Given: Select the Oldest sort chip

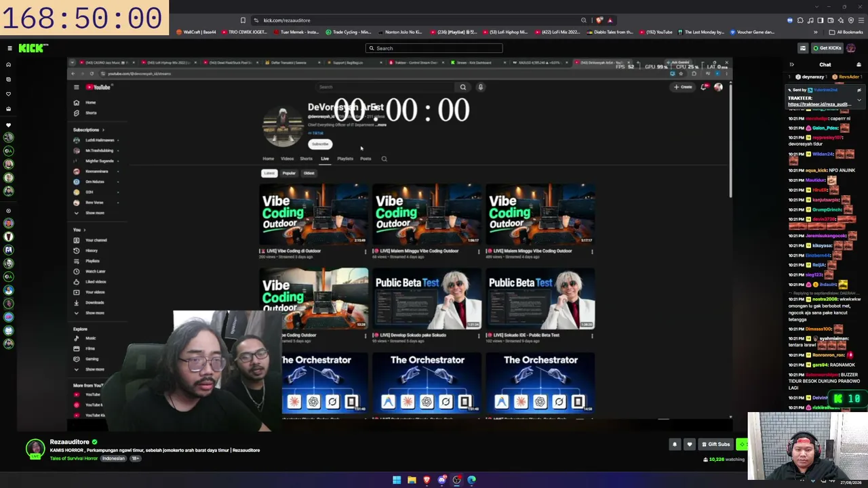Looking at the screenshot, I should click(x=309, y=174).
